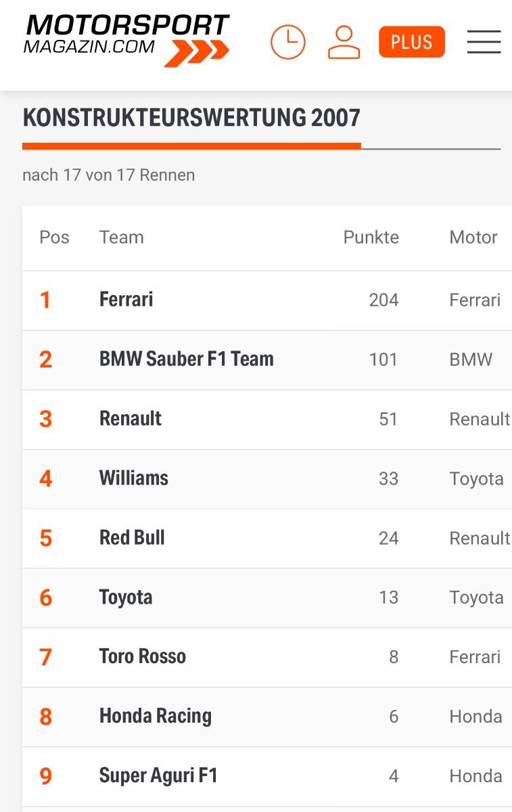512x812 pixels.
Task: Open the Honda Racing team link
Action: coord(156,716)
